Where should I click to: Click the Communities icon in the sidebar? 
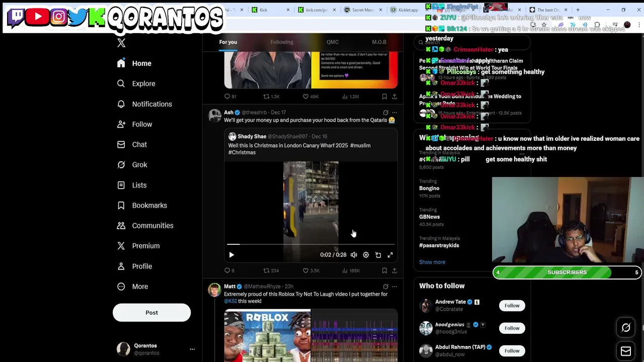121,225
